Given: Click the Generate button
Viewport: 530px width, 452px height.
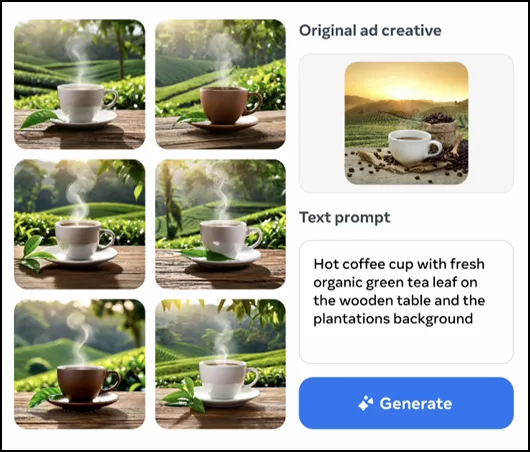Looking at the screenshot, I should (406, 403).
